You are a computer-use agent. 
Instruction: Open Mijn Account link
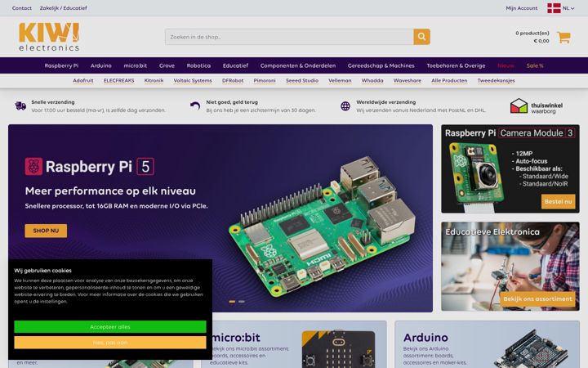click(522, 8)
